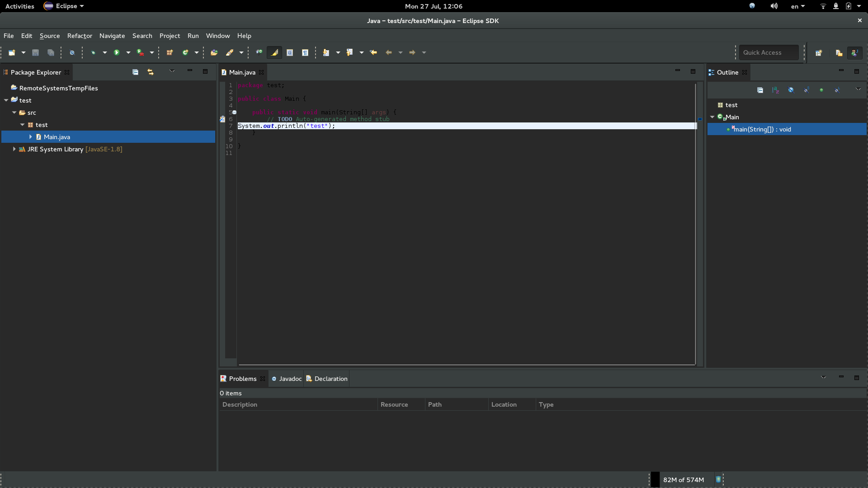
Task: Toggle Hide Non-Public Members in Outline
Action: 821,90
